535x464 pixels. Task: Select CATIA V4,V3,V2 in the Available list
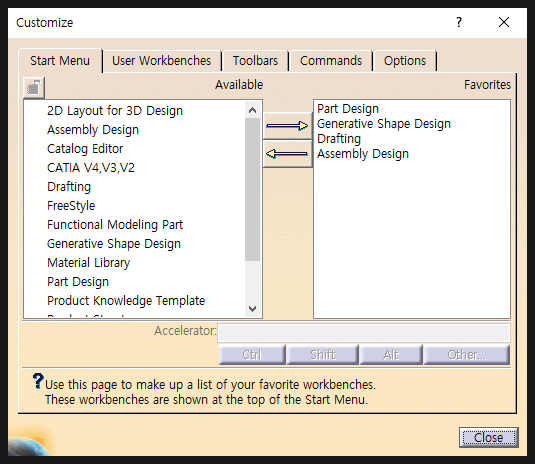[91, 168]
